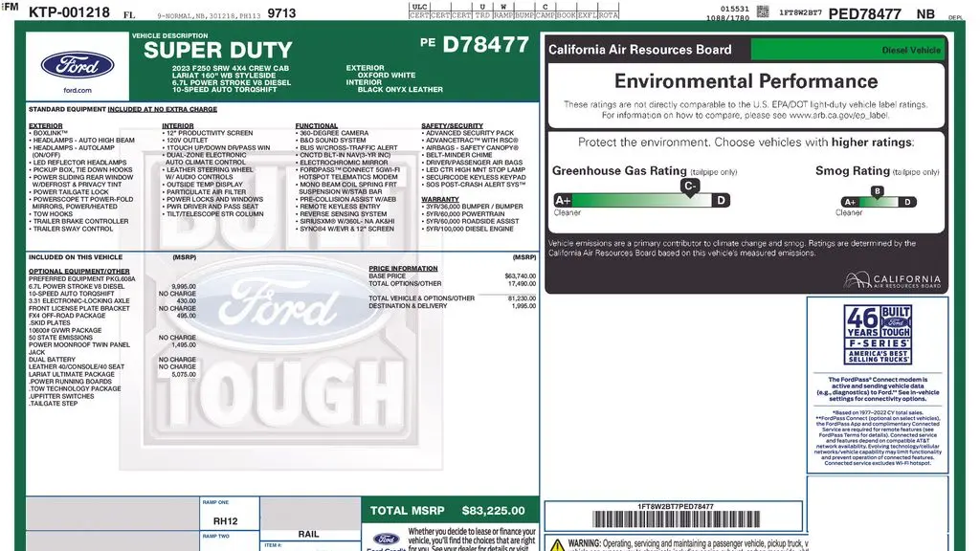This screenshot has width=980, height=551.
Task: Click the warning triangle icon beside WARNING text
Action: tap(557, 544)
